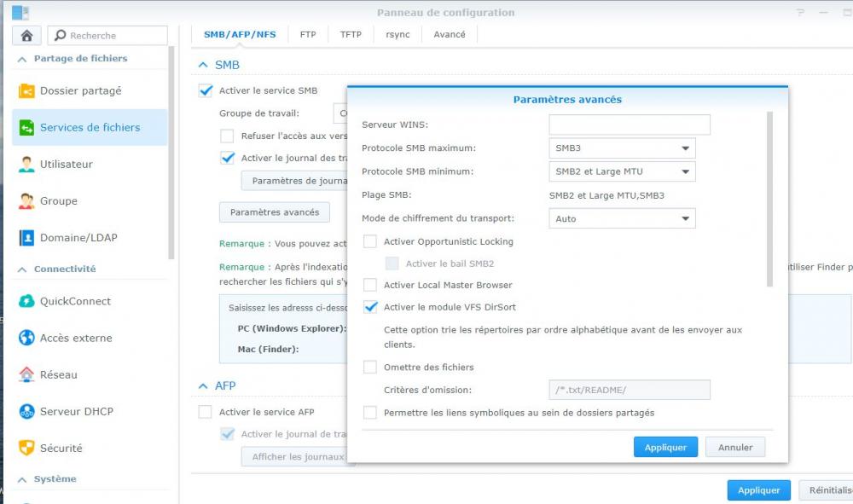853x504 pixels.
Task: Open Mode de chiffrement du transport dropdown
Action: pyautogui.click(x=622, y=218)
